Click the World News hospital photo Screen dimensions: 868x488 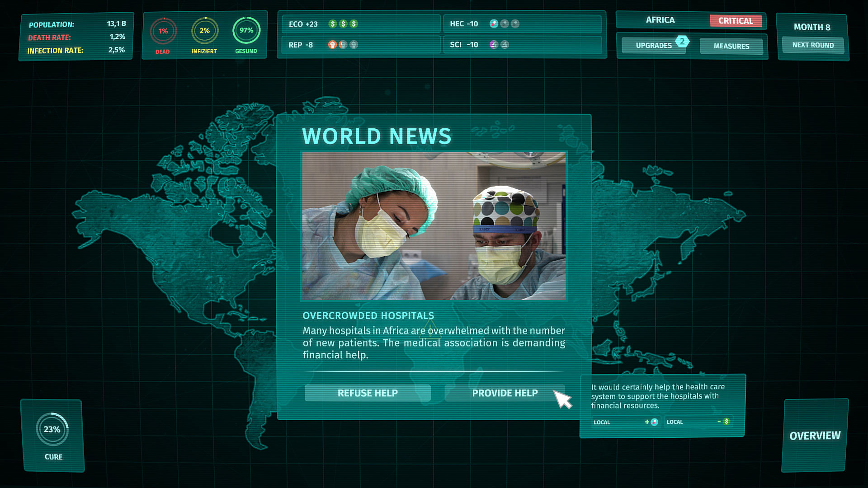point(434,226)
